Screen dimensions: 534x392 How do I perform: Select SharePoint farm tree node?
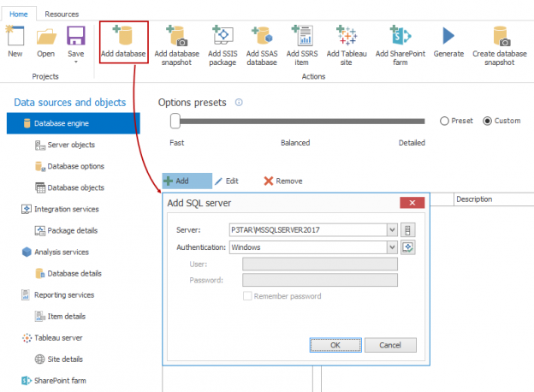pyautogui.click(x=54, y=381)
